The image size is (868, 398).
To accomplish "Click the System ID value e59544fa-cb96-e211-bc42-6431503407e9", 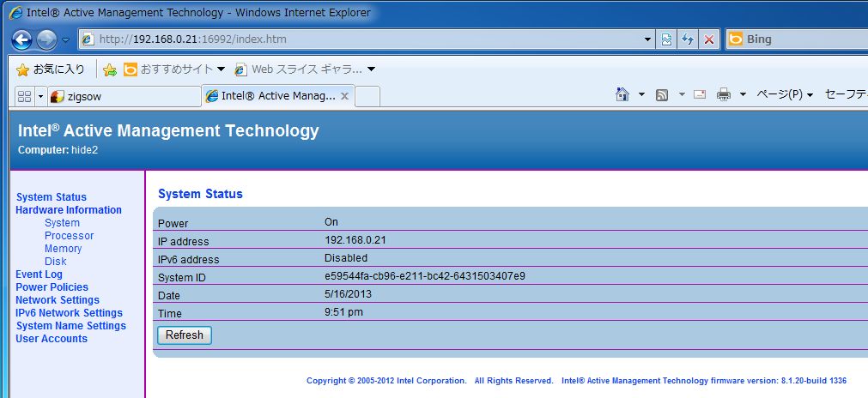I will (x=425, y=276).
